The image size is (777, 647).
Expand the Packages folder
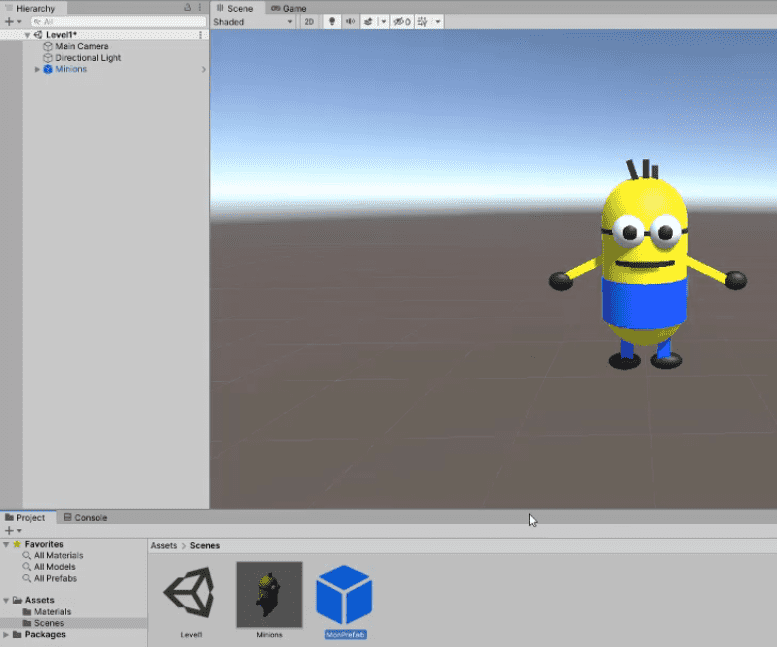pos(6,635)
